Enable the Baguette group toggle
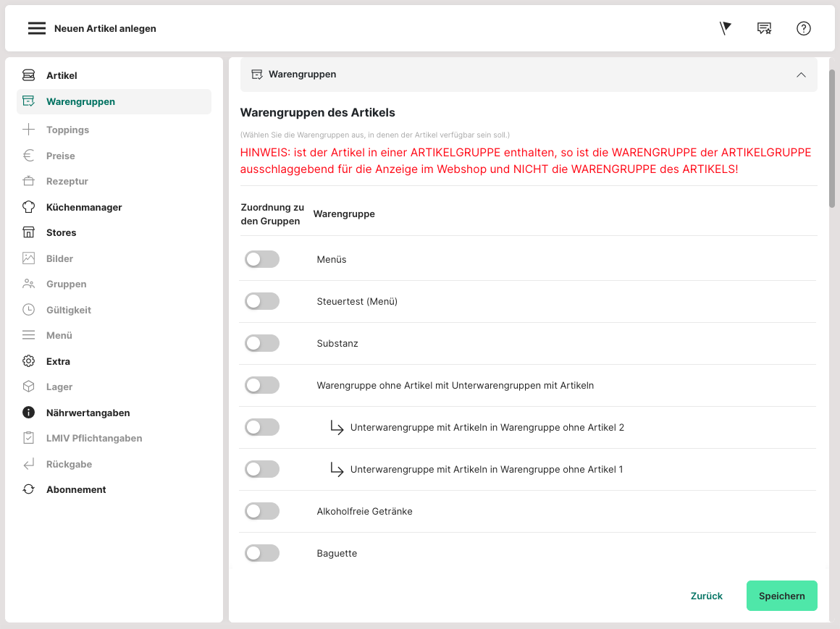The height and width of the screenshot is (629, 840). 261,553
